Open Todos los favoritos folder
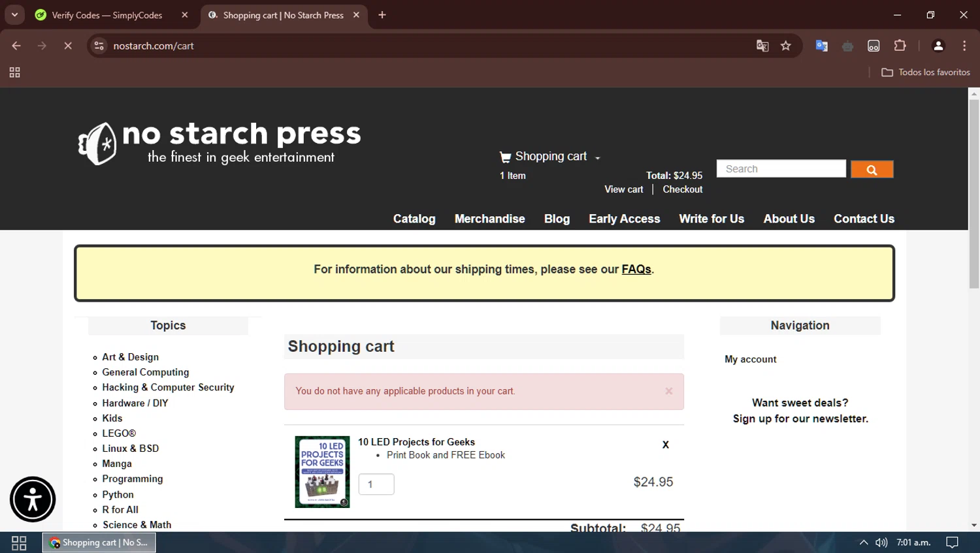This screenshot has width=980, height=553. (926, 72)
